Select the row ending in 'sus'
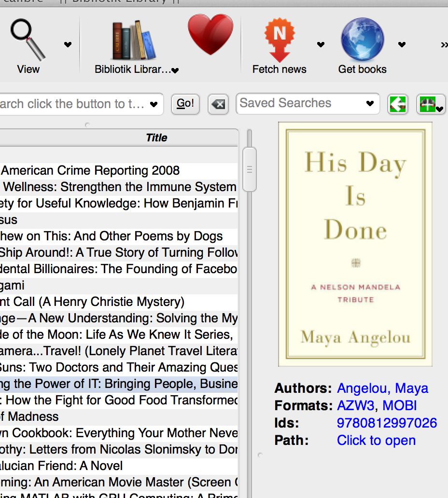Screen dimensions: 448x498 [x=119, y=220]
